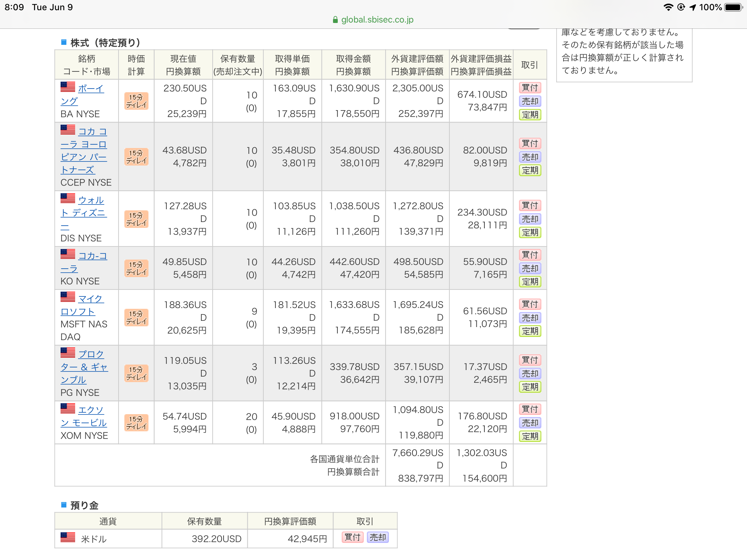Click 買付 button in PG row

coord(530,360)
